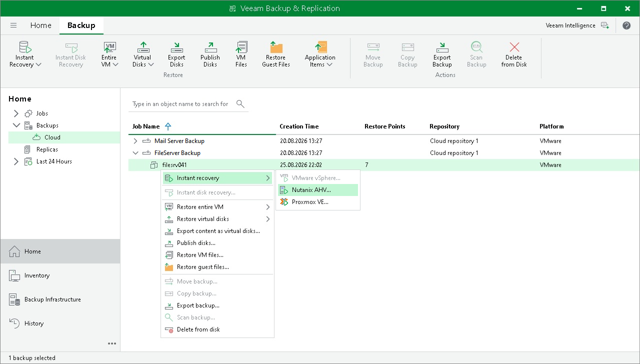Open the Restore virtual disks submenu arrow
This screenshot has height=364, width=640.
[268, 219]
